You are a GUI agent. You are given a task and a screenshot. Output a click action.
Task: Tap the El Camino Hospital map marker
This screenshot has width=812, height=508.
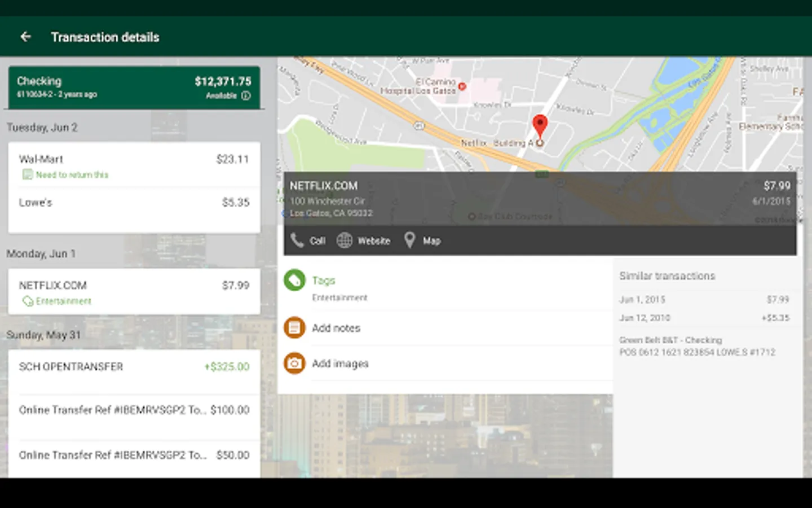(x=462, y=86)
